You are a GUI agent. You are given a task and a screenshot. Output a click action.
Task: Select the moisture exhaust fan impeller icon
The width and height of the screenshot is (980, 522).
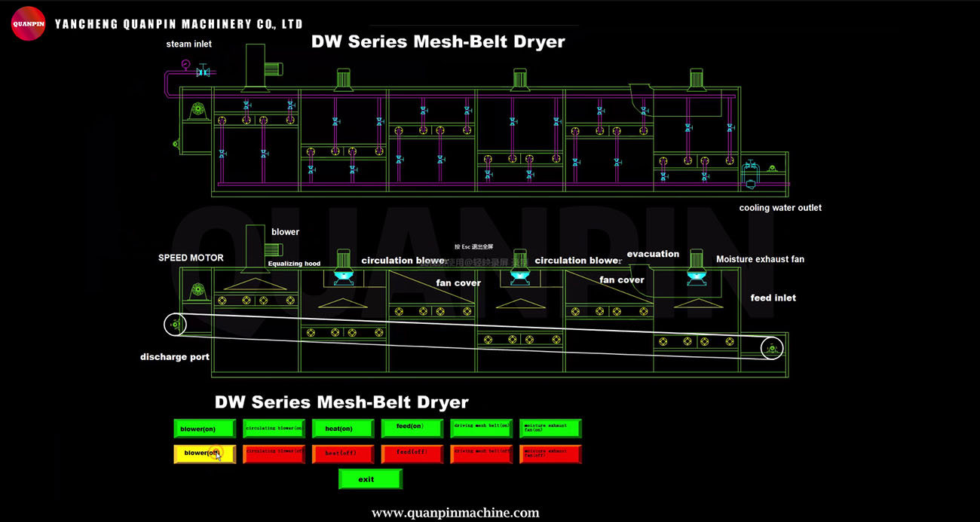(696, 277)
